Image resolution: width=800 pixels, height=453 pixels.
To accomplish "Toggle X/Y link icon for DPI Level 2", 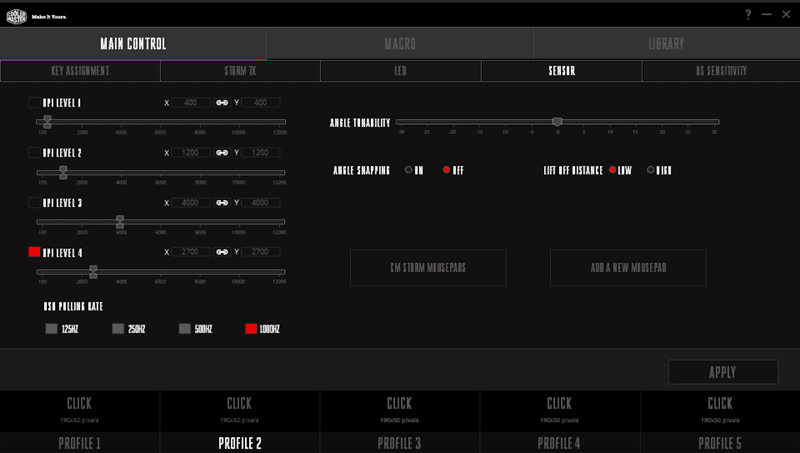I will point(222,152).
